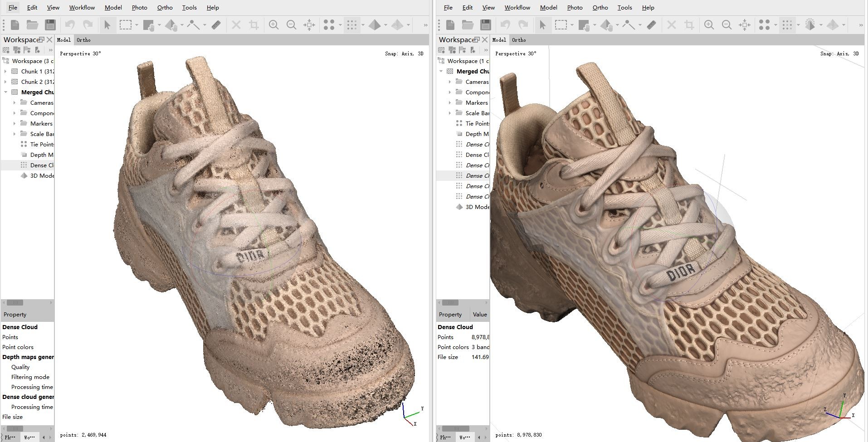Collapse the Merged Chunk node
Viewport: 868px width, 442px height.
point(6,92)
